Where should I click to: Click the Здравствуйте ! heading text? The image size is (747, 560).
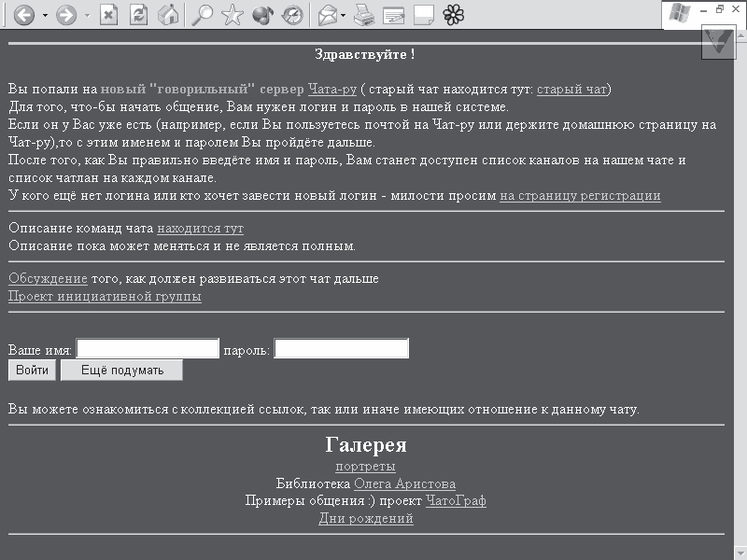(365, 54)
